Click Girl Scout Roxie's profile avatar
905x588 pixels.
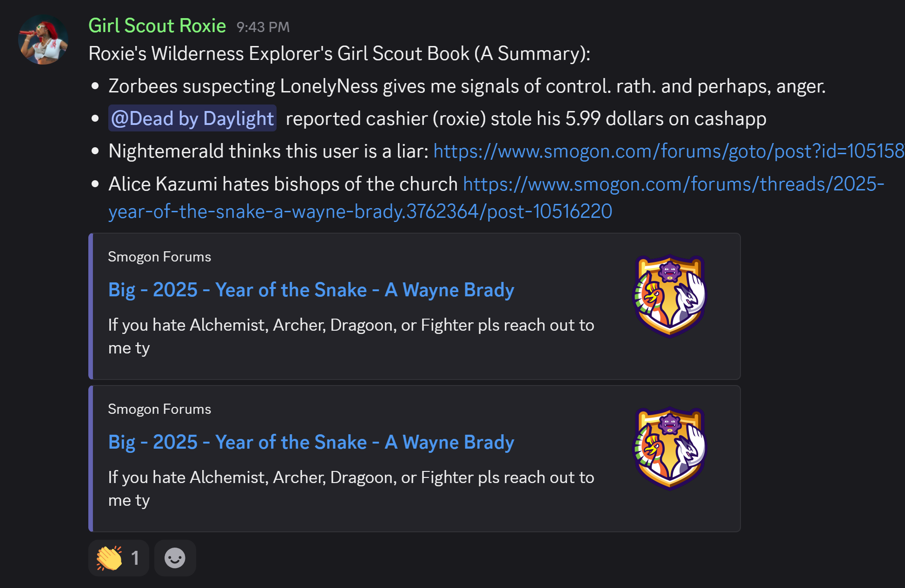tap(43, 40)
